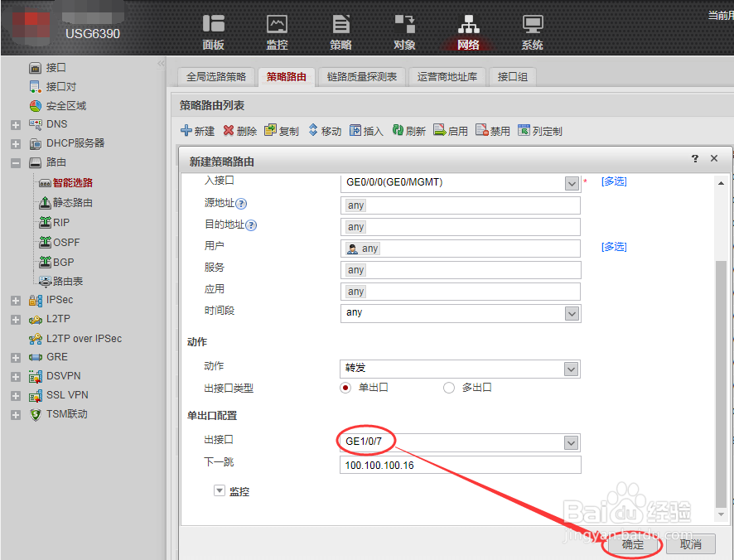The width and height of the screenshot is (734, 560).
Task: Open the 出接口 GE1/0/7 dropdown arrow
Action: point(571,442)
